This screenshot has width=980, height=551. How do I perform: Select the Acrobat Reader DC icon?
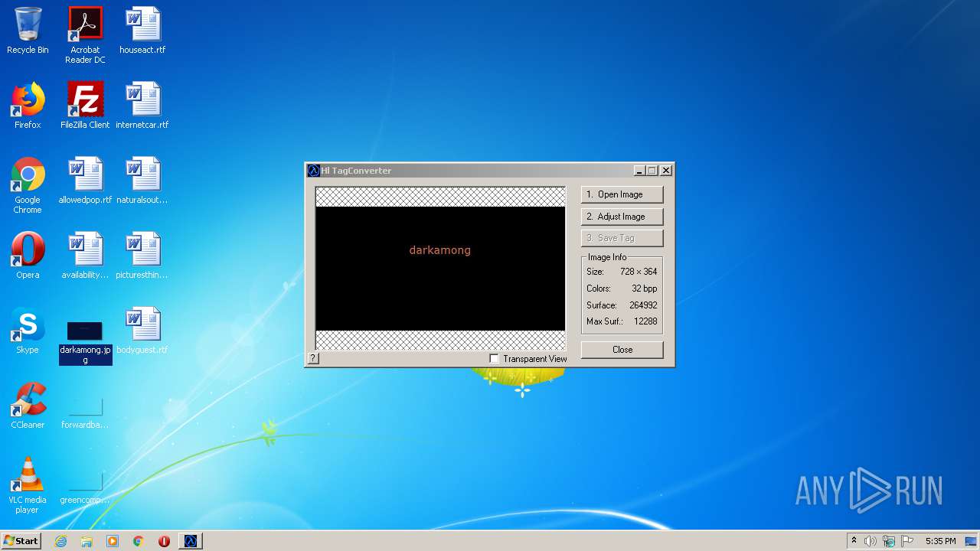point(85,35)
